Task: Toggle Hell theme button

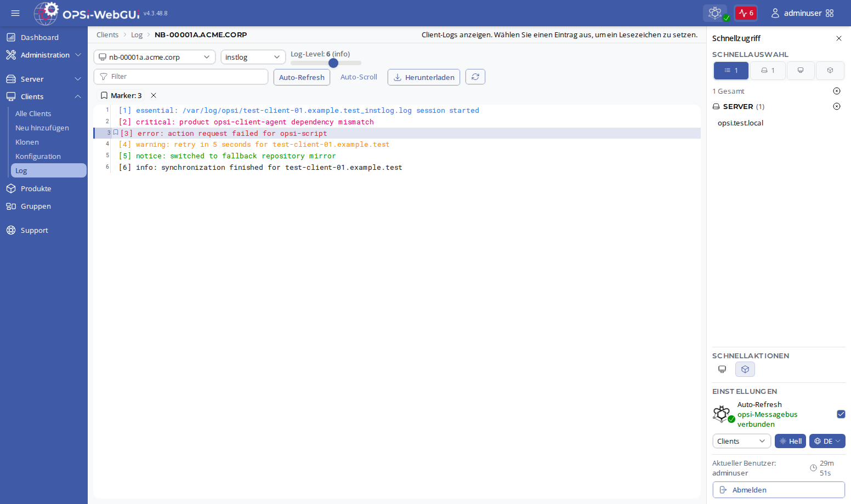Action: point(790,441)
